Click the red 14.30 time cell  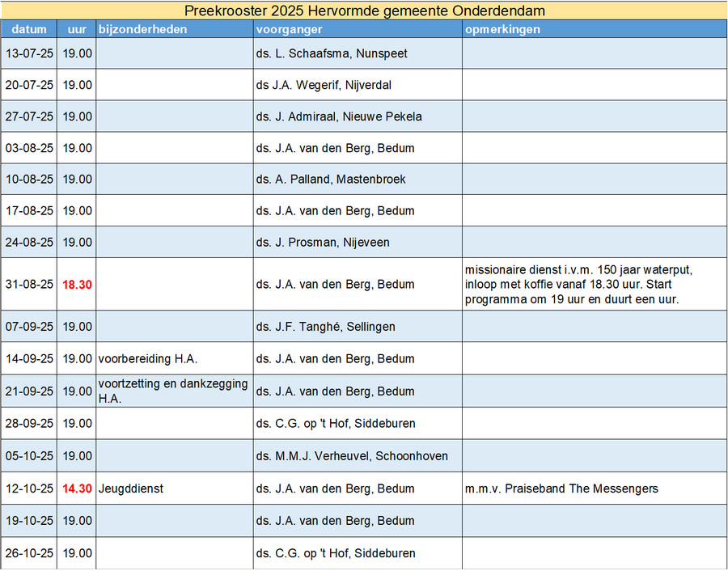[77, 489]
